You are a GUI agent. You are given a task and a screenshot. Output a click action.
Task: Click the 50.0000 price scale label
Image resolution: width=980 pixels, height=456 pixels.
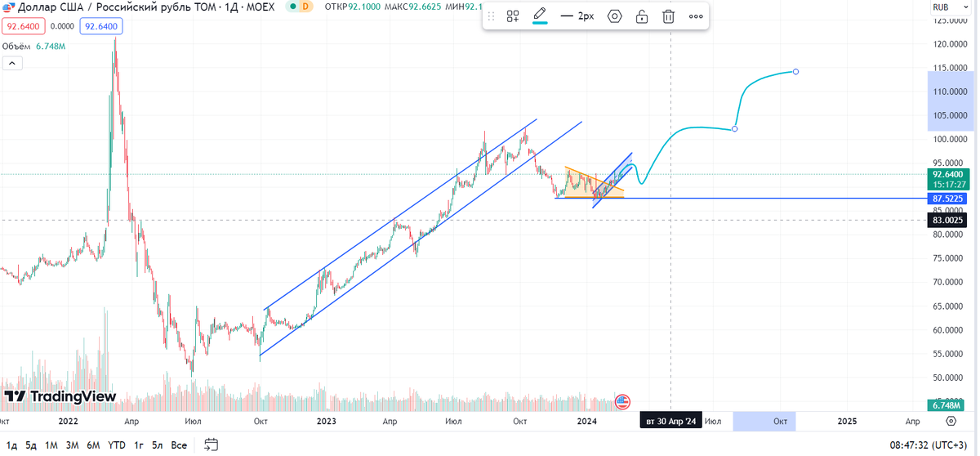[951, 378]
